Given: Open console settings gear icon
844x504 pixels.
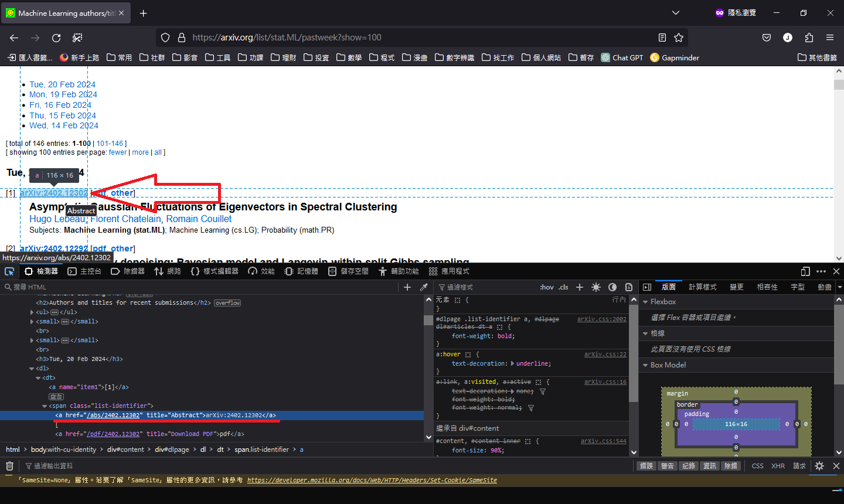Looking at the screenshot, I should [819, 466].
